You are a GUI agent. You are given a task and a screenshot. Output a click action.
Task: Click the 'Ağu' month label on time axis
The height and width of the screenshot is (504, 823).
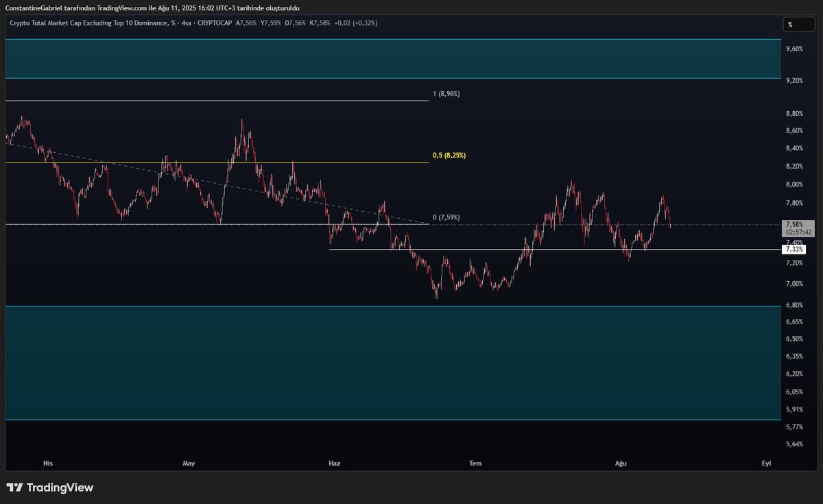tap(621, 463)
